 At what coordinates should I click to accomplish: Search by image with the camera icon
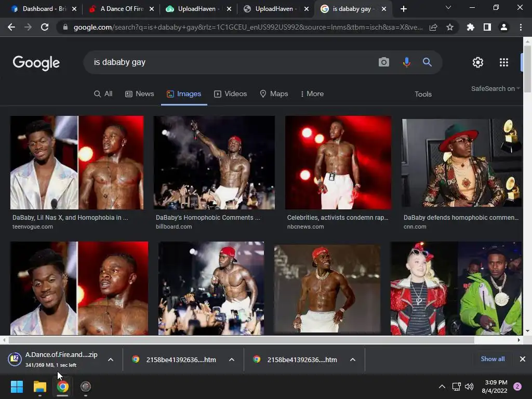tap(384, 62)
